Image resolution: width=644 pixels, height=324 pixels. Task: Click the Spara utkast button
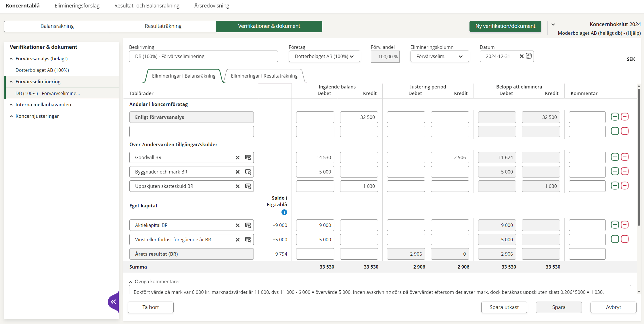tap(504, 307)
